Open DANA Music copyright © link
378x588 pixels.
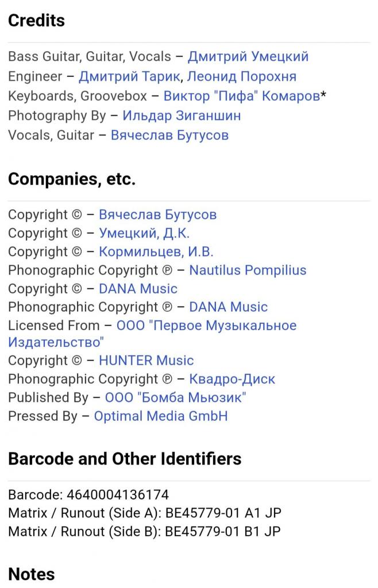(x=138, y=289)
